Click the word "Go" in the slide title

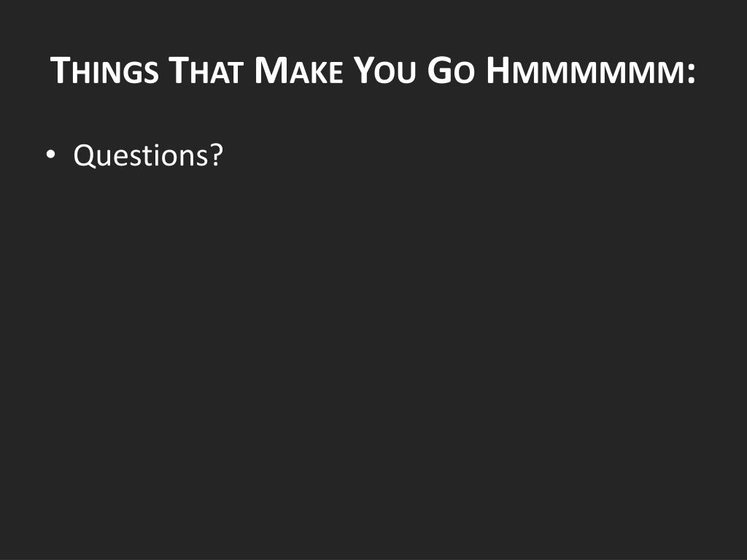(x=451, y=71)
